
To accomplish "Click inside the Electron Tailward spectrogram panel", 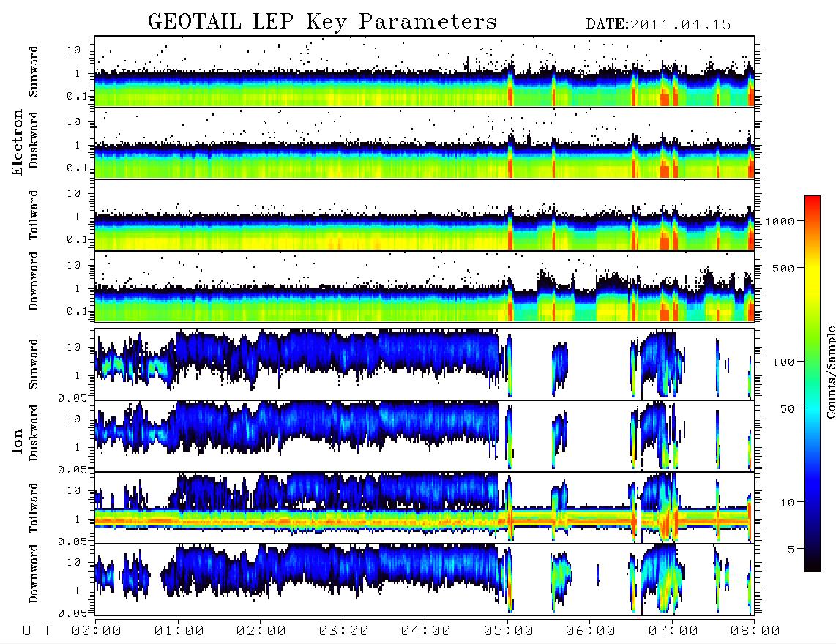I will [425, 215].
